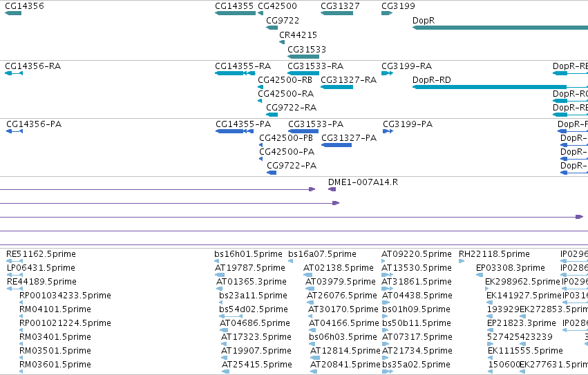Click the RE51162.5prime EST label
Screen dimensions: 588x375
coord(41,254)
